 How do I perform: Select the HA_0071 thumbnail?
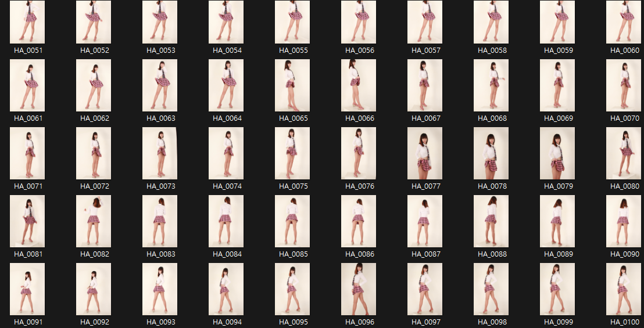(x=27, y=153)
